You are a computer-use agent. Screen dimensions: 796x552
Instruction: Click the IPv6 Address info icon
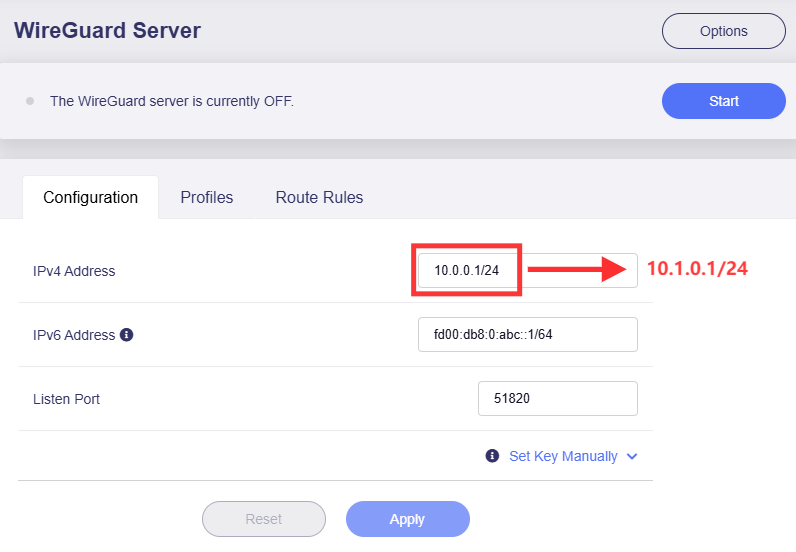[x=126, y=335]
